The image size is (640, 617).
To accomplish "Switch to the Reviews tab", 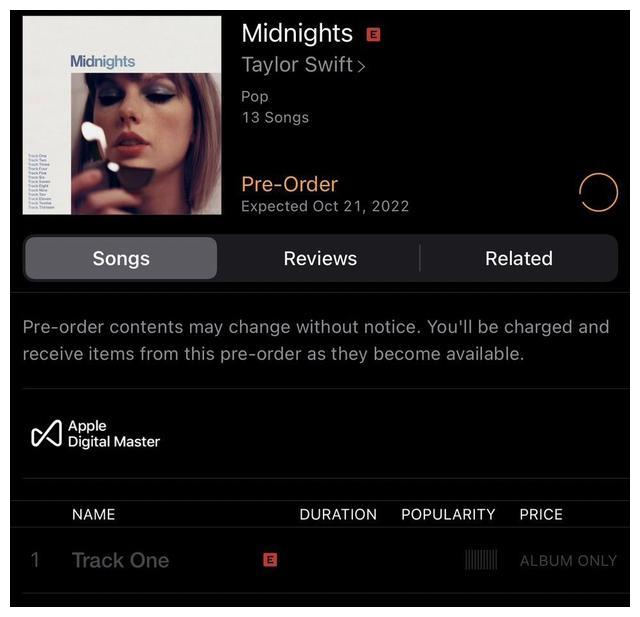I will click(x=320, y=258).
